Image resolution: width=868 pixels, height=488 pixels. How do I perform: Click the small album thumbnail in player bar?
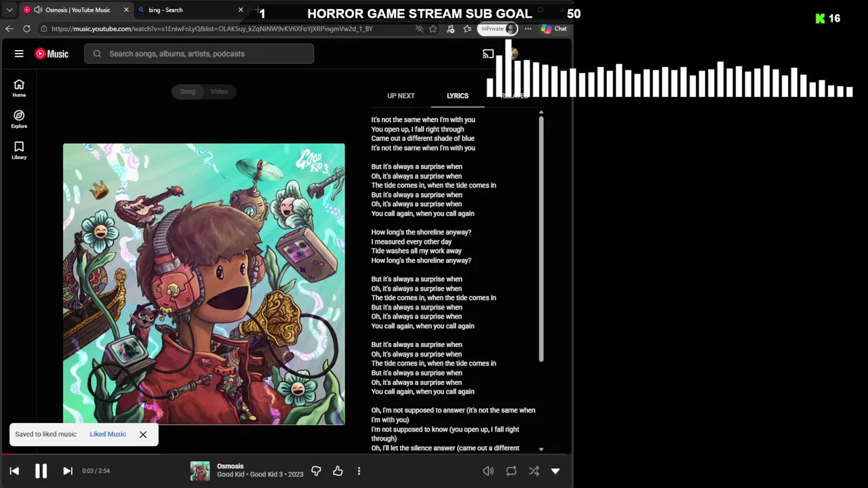(x=200, y=471)
